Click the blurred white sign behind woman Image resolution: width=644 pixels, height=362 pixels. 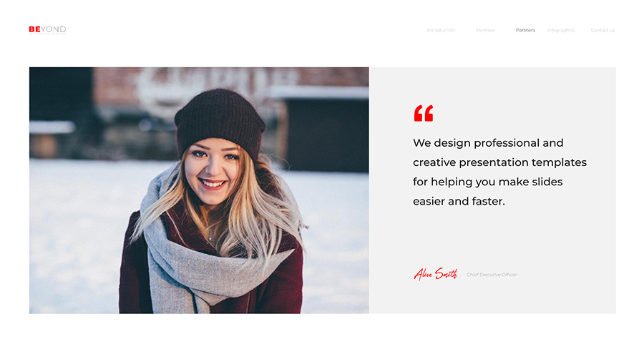pos(218,88)
